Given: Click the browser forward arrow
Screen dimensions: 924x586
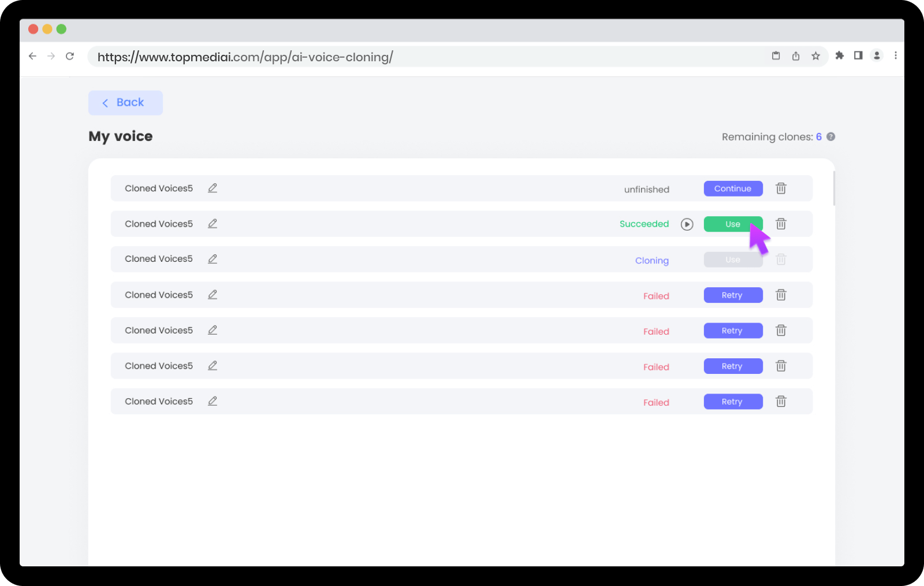Looking at the screenshot, I should click(x=51, y=56).
